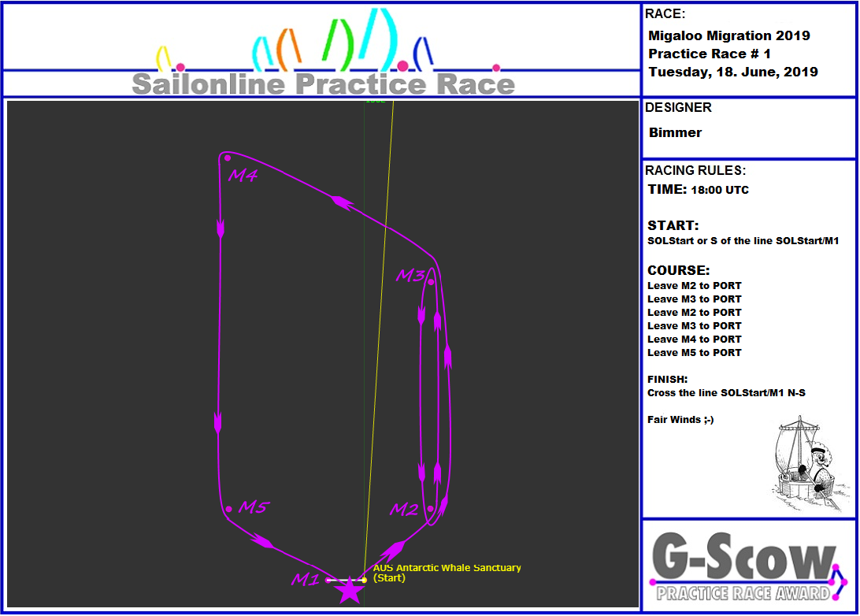
Task: Click the magenta start star
Action: click(x=349, y=590)
